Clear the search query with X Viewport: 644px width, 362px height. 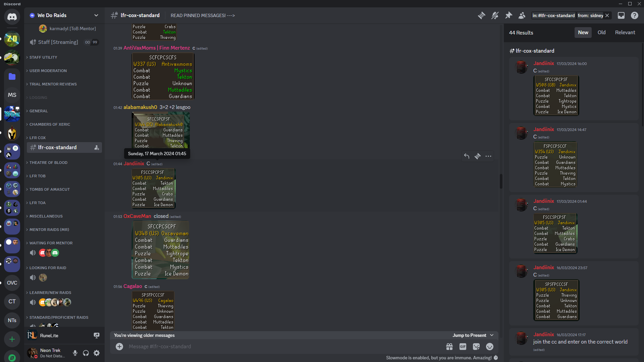coord(607,15)
